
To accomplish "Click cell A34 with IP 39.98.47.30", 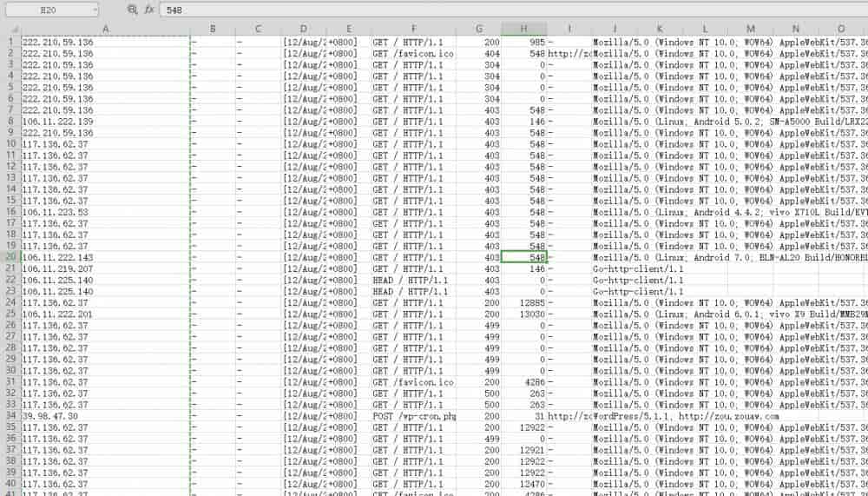I will coord(105,416).
